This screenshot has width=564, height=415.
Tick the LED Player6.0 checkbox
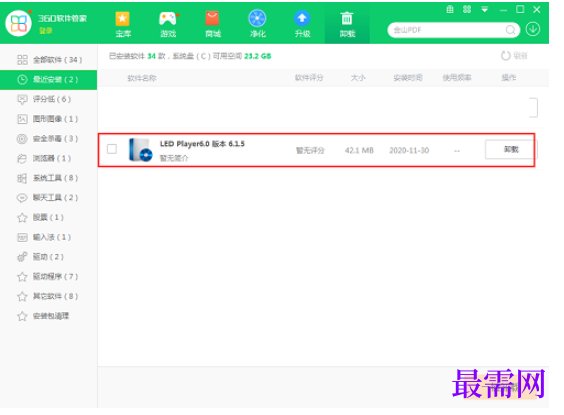click(112, 149)
